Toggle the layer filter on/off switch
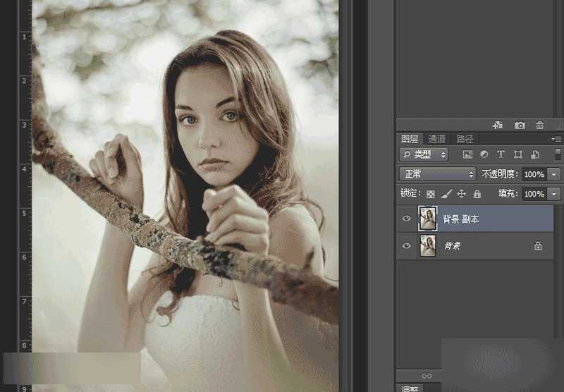Image resolution: width=564 pixels, height=392 pixels. click(x=558, y=154)
